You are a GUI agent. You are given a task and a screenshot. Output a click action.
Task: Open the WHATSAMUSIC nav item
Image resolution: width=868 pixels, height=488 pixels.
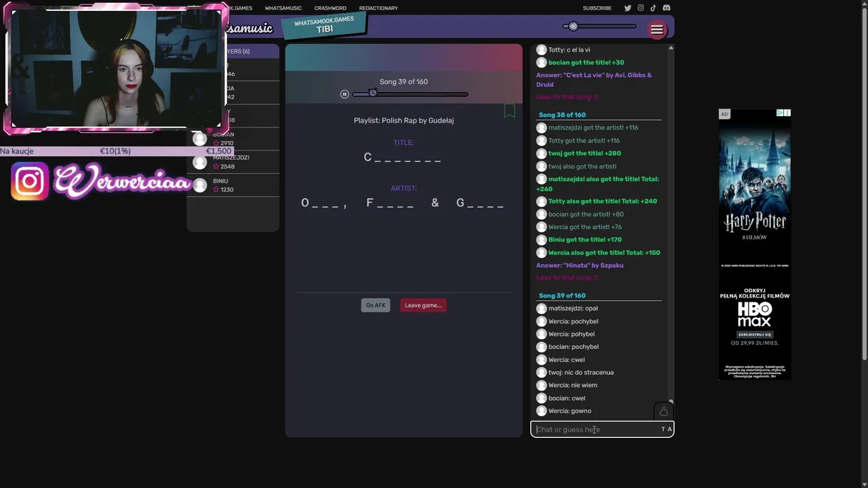point(283,8)
